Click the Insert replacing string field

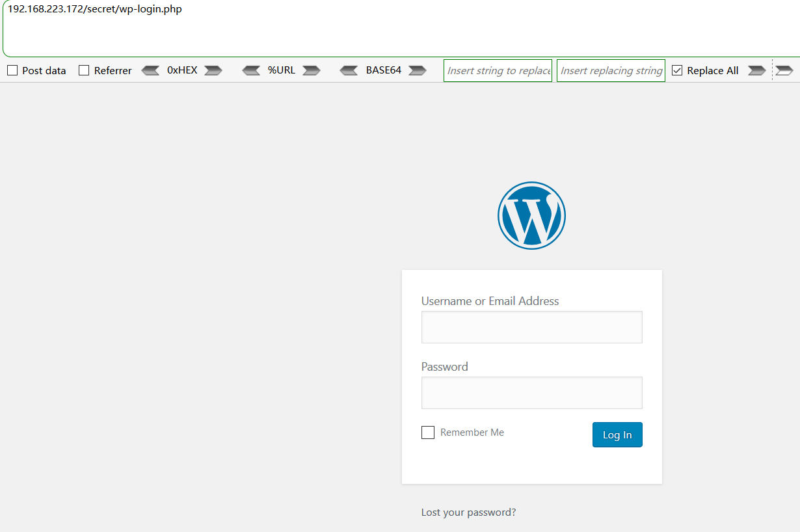coord(611,70)
